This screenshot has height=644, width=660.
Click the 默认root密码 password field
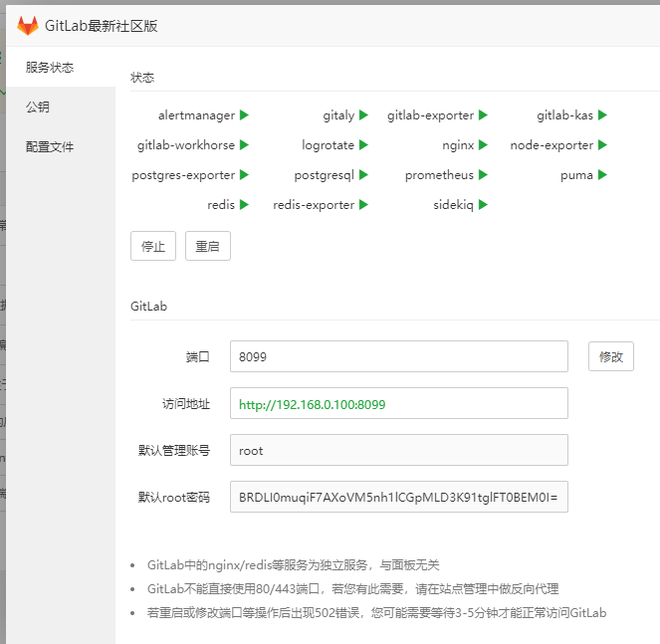399,497
